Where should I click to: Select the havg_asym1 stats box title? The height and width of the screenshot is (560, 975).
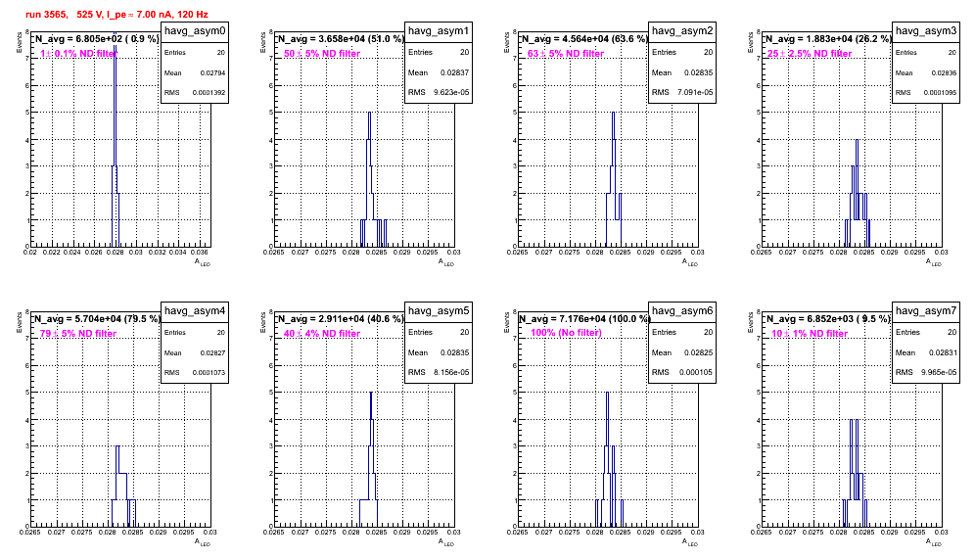click(439, 30)
